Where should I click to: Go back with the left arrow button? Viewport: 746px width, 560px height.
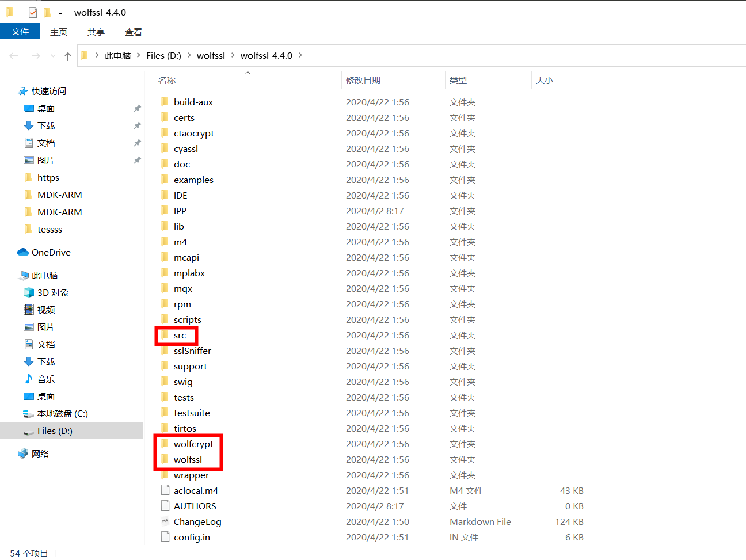click(x=14, y=56)
